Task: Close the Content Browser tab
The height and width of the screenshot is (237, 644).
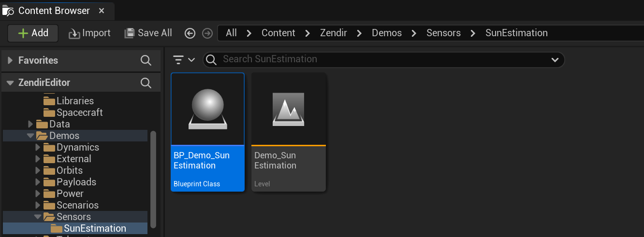Action: (x=101, y=11)
